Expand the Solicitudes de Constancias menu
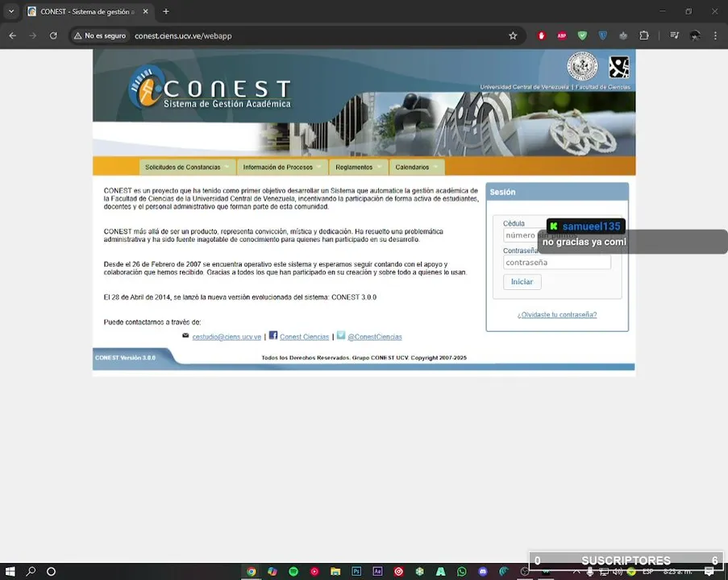728x580 pixels. [x=187, y=167]
